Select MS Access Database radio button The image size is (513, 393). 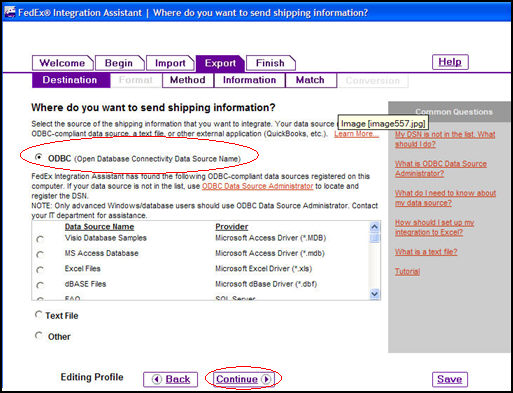pyautogui.click(x=40, y=254)
